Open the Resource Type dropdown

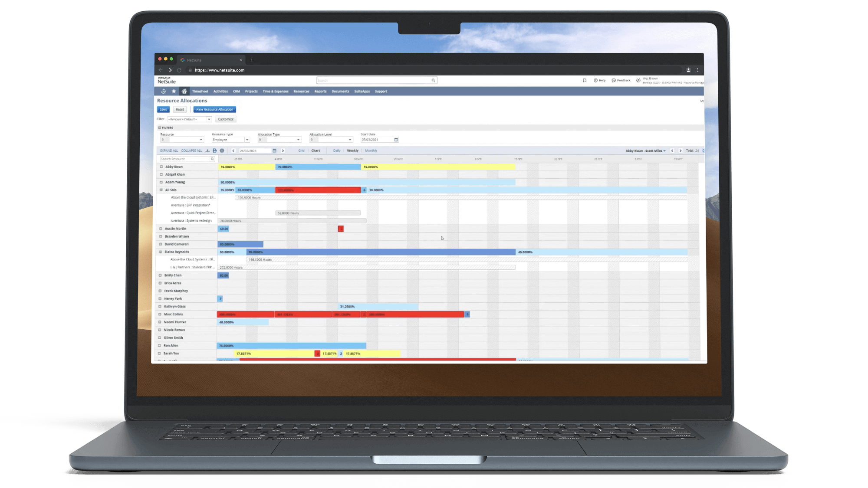pyautogui.click(x=247, y=140)
